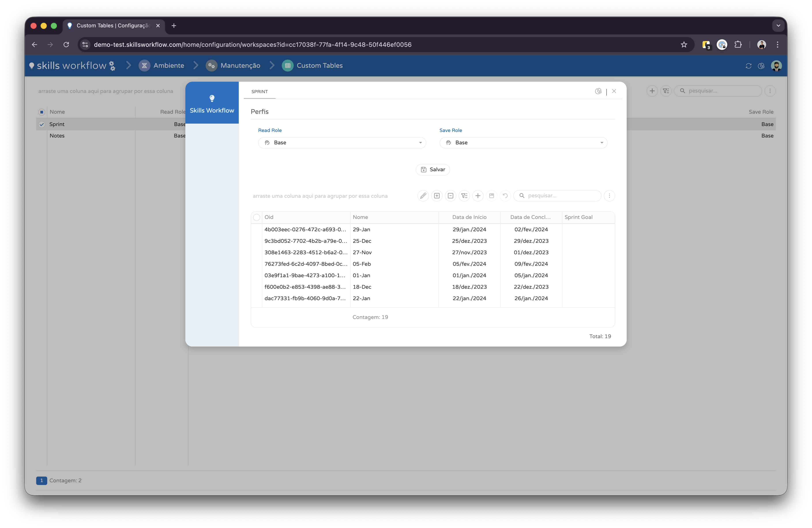
Task: Expand the Chrome tab search chevron
Action: (x=778, y=26)
